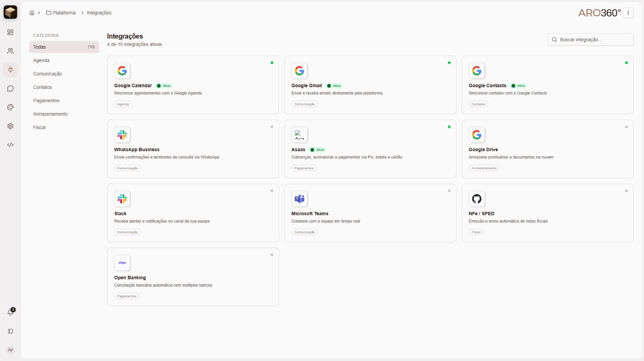Click the WhatsApp Business logo icon
The height and width of the screenshot is (361, 644).
point(122,135)
